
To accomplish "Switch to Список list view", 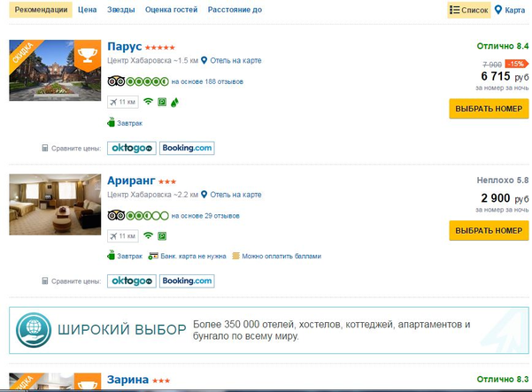I will 469,10.
